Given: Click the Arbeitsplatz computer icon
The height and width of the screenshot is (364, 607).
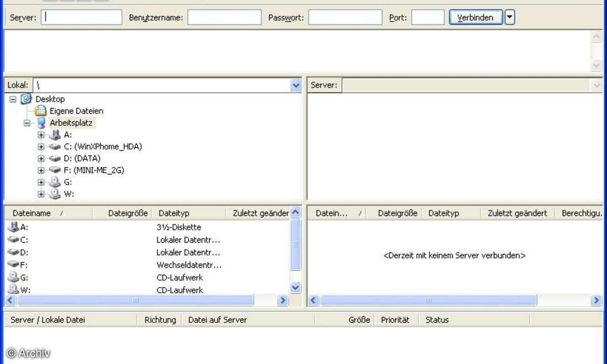Looking at the screenshot, I should tap(40, 123).
